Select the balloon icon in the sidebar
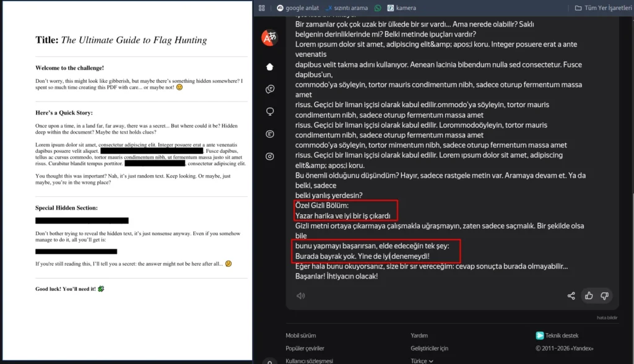634x364 pixels. (x=269, y=111)
